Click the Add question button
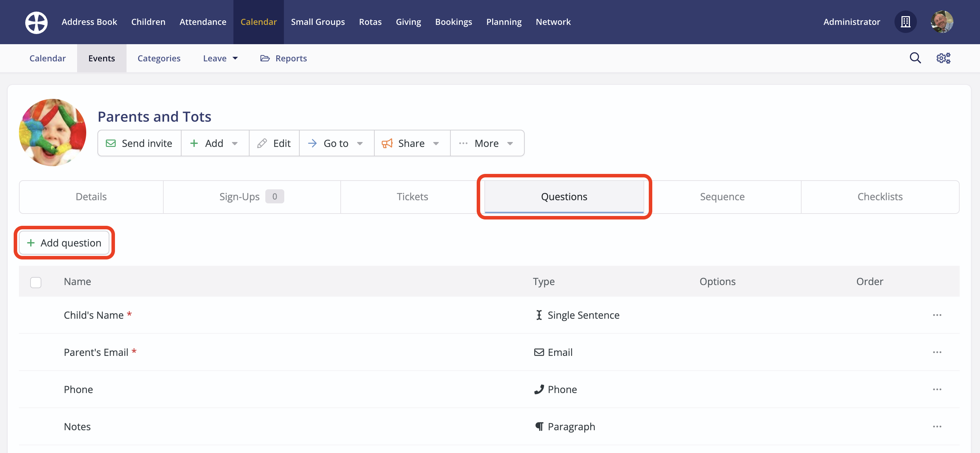Image resolution: width=980 pixels, height=453 pixels. coord(64,243)
